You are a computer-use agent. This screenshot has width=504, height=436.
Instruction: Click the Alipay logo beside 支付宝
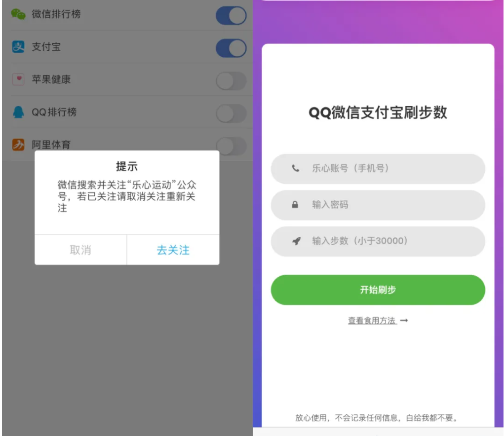pyautogui.click(x=18, y=47)
